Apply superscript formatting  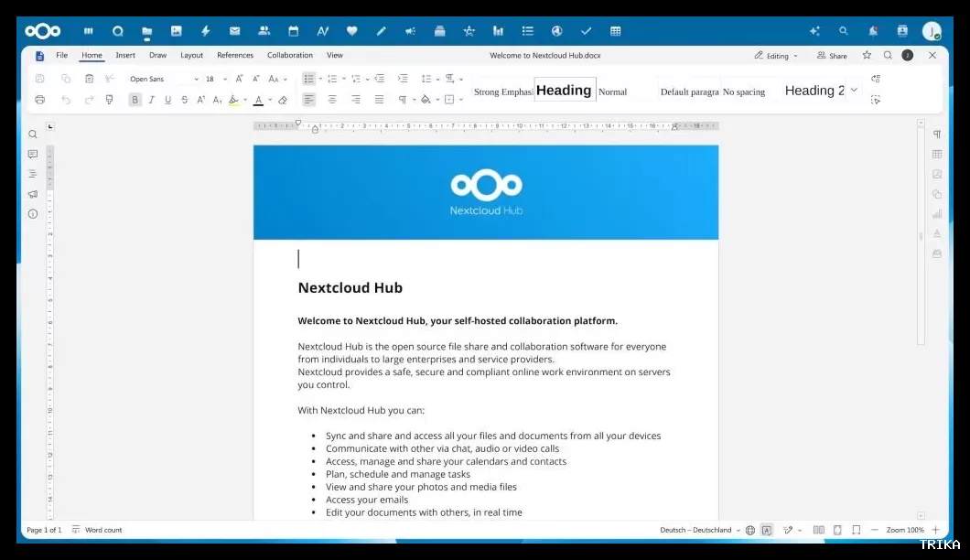(x=200, y=100)
